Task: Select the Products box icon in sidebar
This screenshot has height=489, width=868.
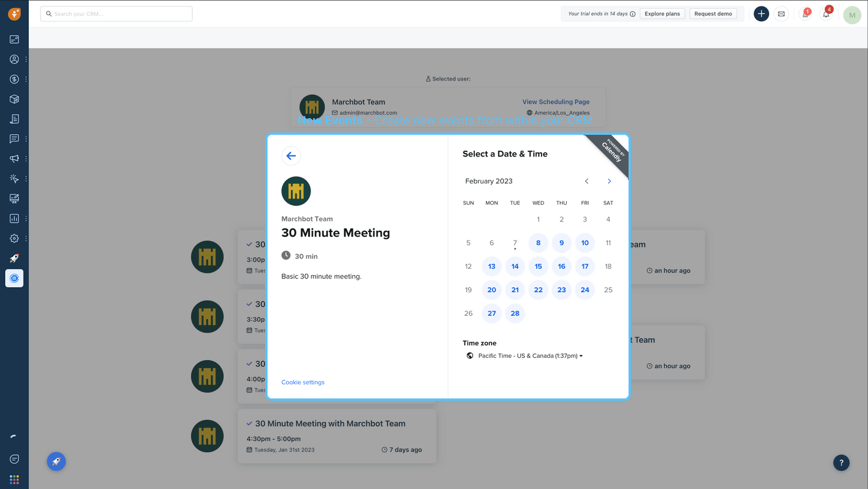Action: pos(14,98)
